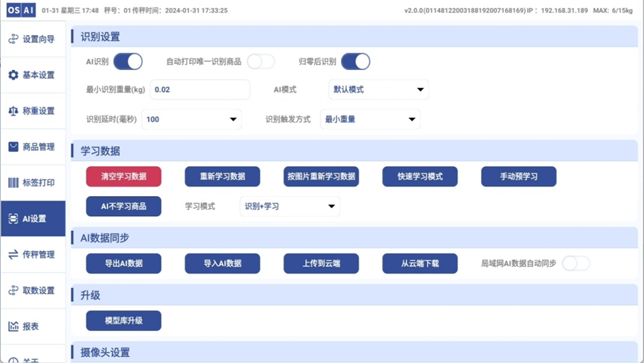Turn off the AI识别 switch
The image size is (644, 363).
coord(127,62)
